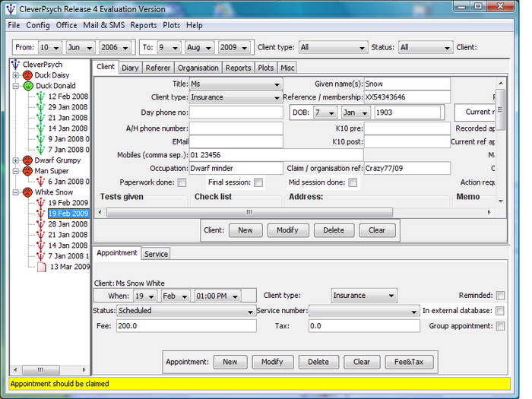Click green appointment icon beside Donald's 7 Jan 2008

coord(41,150)
